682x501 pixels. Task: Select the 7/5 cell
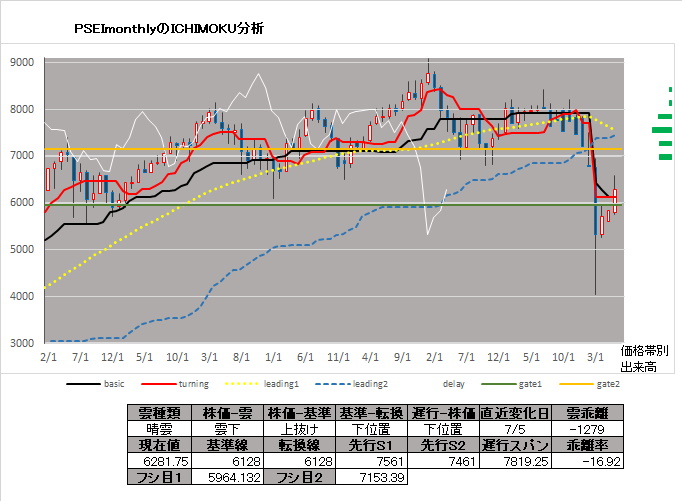point(515,429)
